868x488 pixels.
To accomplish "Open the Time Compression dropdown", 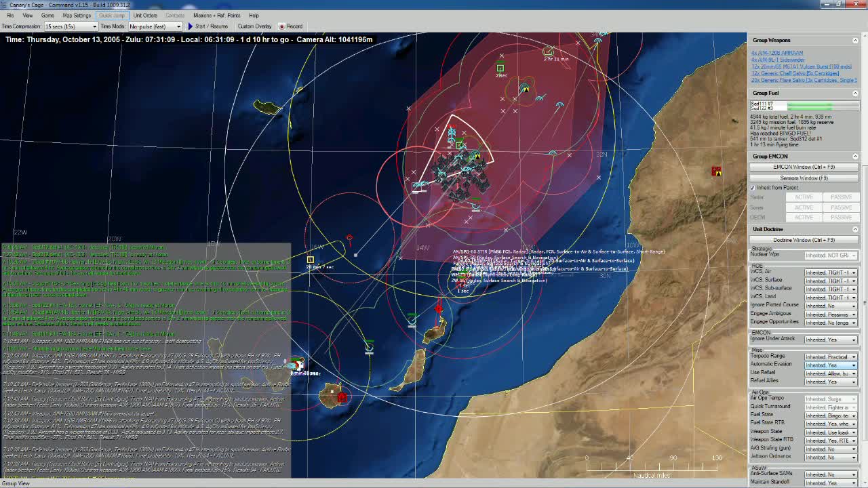I will coord(71,26).
